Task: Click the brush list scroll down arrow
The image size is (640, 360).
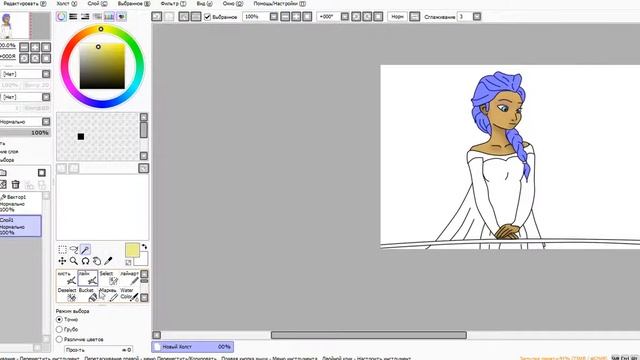Action: click(144, 298)
